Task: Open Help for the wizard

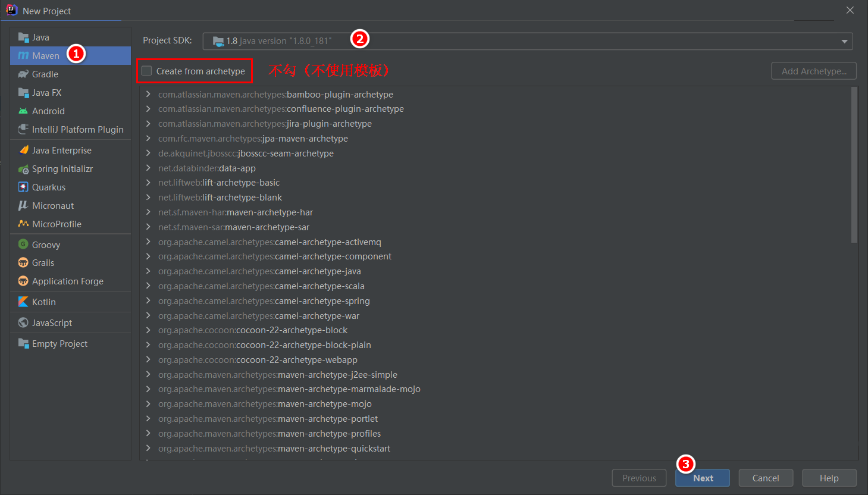Action: click(x=829, y=478)
